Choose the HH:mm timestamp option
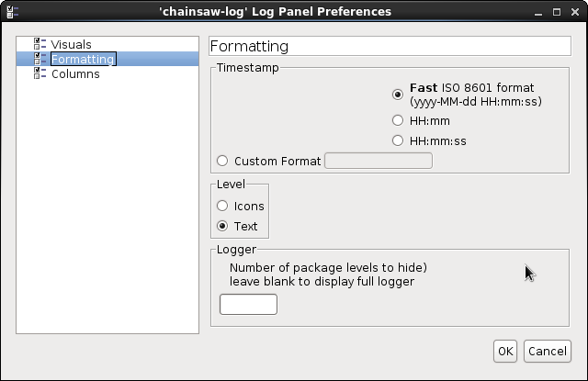Viewport: 588px width, 381px height. (x=398, y=120)
